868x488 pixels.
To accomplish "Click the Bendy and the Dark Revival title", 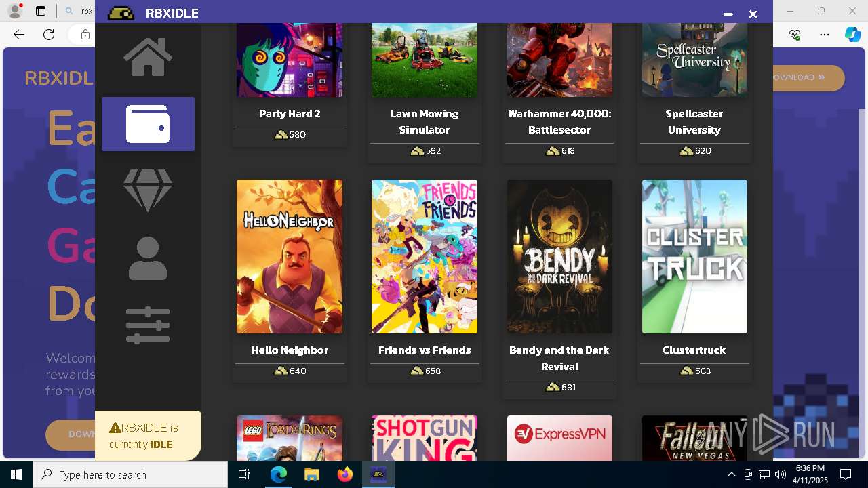I will (x=559, y=359).
